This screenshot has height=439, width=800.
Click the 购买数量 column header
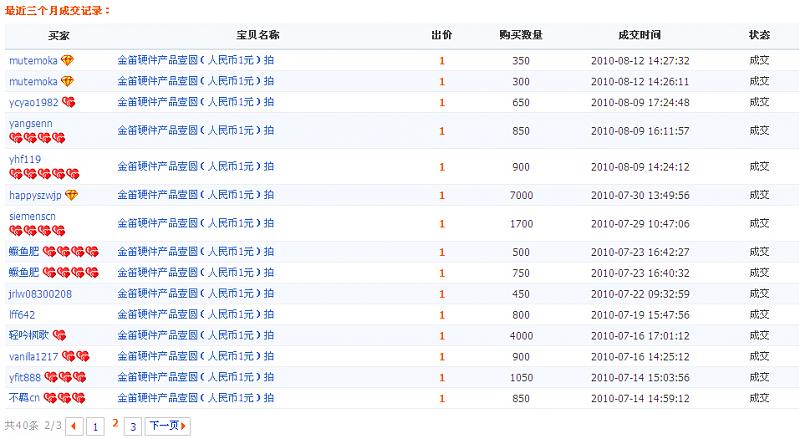[x=521, y=35]
